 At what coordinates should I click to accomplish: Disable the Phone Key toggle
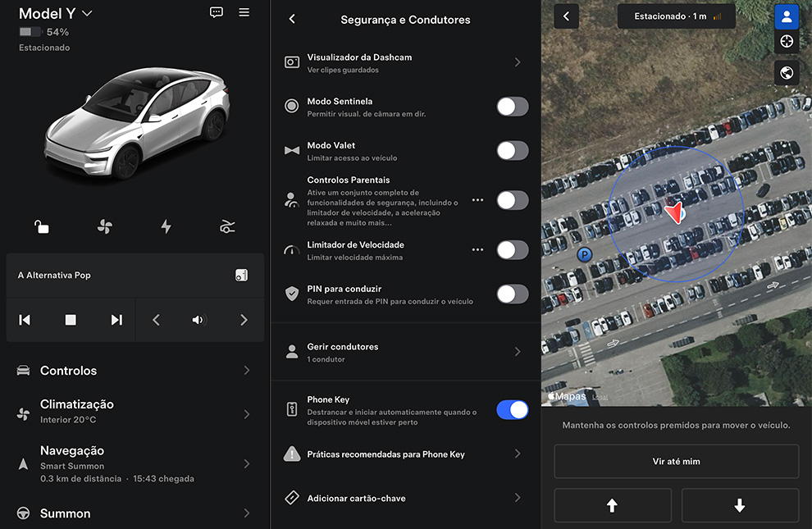pyautogui.click(x=512, y=410)
